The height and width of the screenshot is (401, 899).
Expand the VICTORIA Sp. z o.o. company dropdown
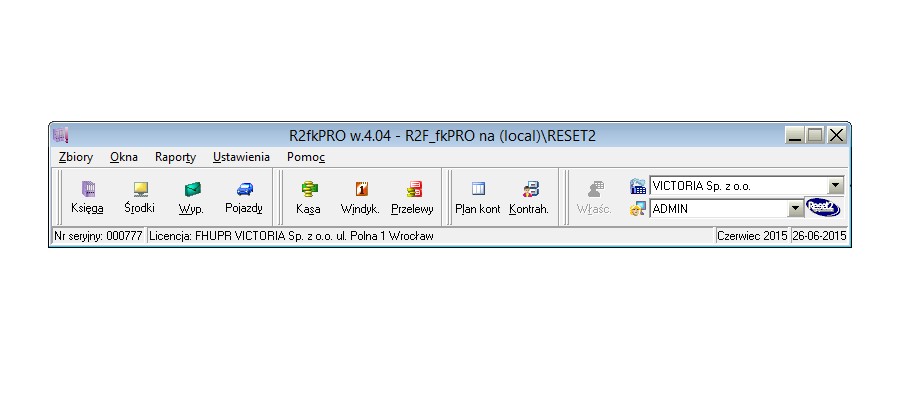tap(837, 185)
